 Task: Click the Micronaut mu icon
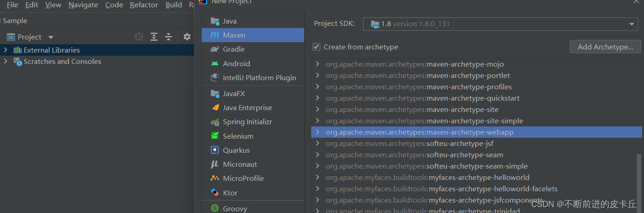[x=215, y=164]
